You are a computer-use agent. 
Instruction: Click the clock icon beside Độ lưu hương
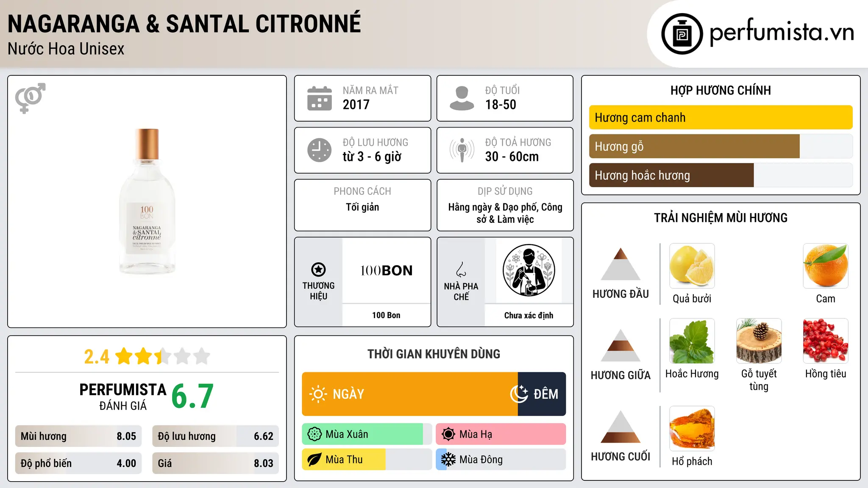[320, 150]
